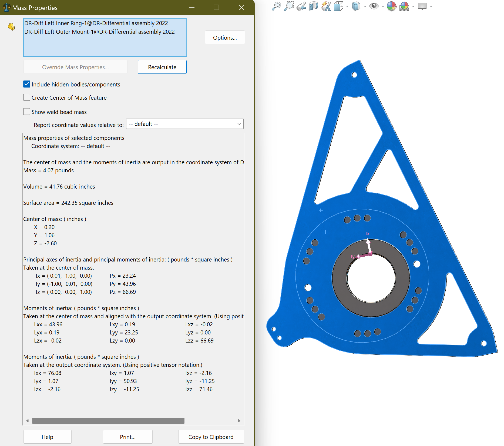Expand the Display Style dropdown arrow
This screenshot has width=504, height=446.
point(365,6)
